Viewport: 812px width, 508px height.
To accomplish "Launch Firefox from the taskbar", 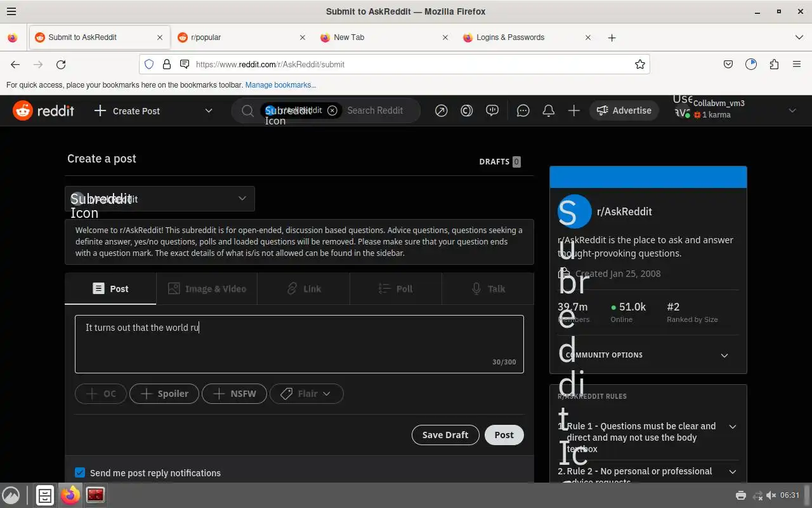I will pos(70,495).
